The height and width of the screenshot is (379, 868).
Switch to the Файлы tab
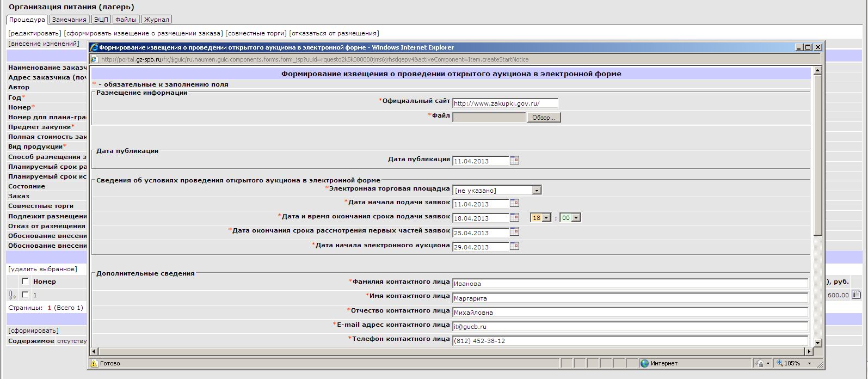[x=126, y=20]
